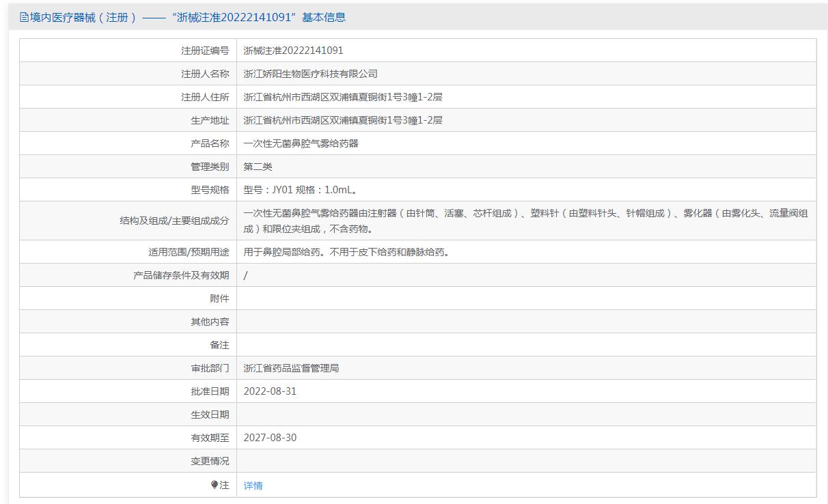
Task: Click the 产品储存条件及有效期 row label
Action: coord(181,275)
